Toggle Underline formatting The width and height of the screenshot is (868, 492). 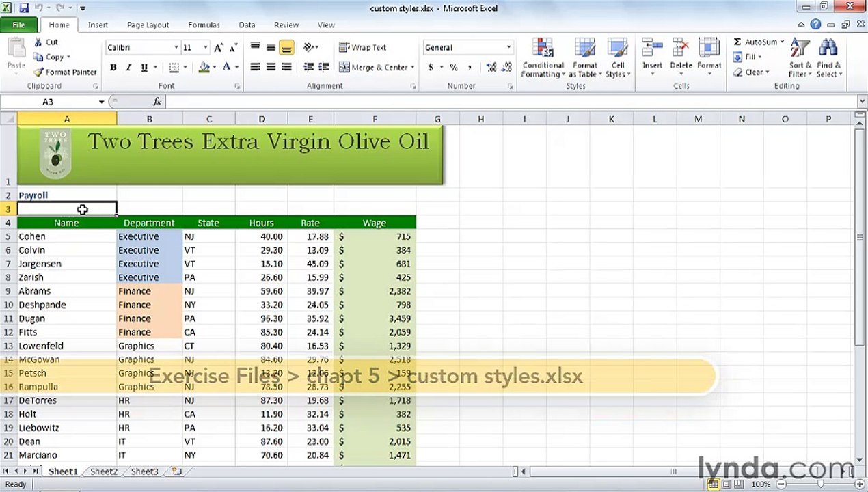point(144,68)
